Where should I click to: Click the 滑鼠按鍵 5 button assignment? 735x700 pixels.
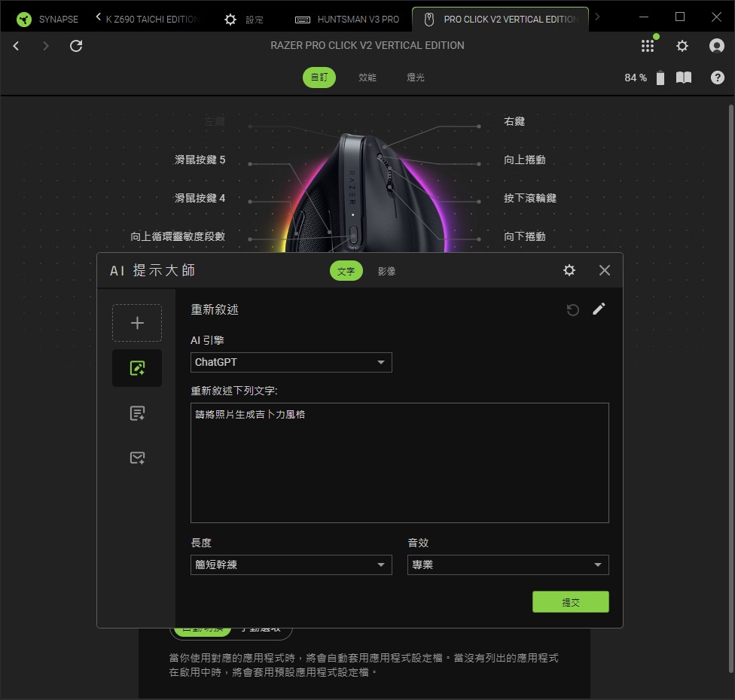pos(200,160)
